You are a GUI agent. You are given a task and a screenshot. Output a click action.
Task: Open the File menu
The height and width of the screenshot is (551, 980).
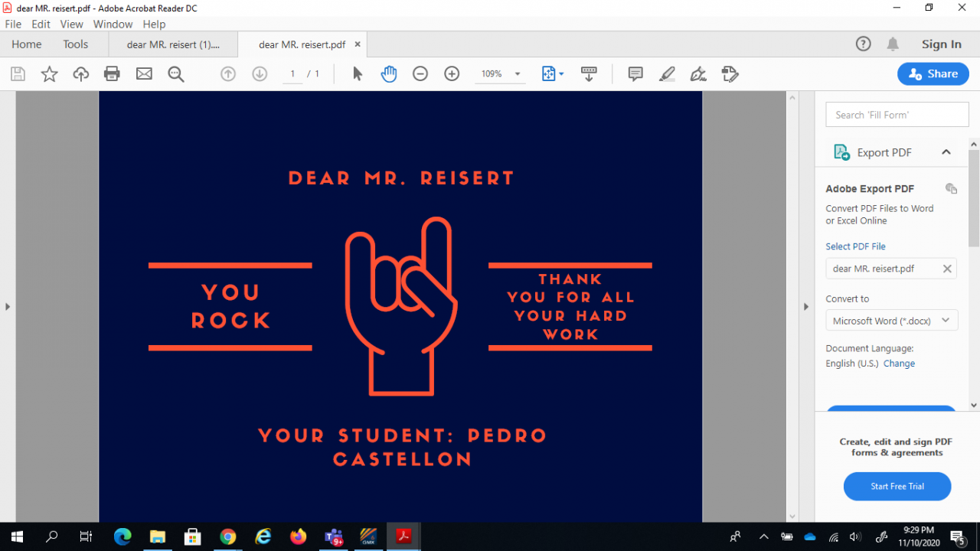(x=13, y=24)
